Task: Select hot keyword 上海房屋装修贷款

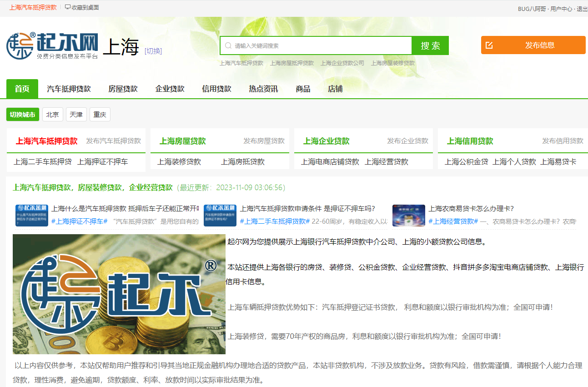Action: click(393, 63)
